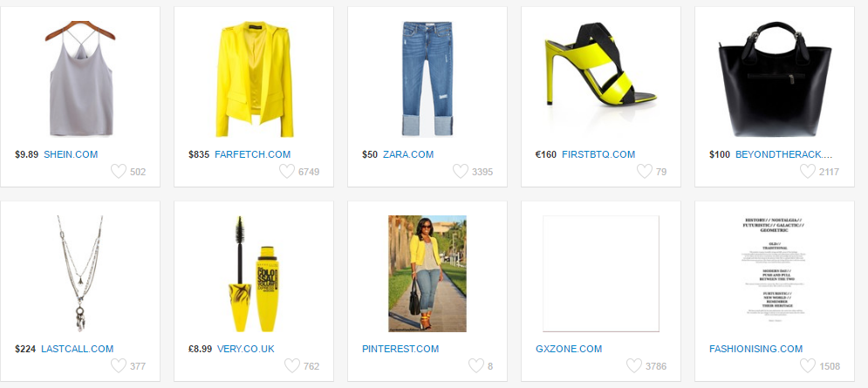This screenshot has height=388, width=868.
Task: Like the SHEIN.COM camisole item
Action: 119,171
